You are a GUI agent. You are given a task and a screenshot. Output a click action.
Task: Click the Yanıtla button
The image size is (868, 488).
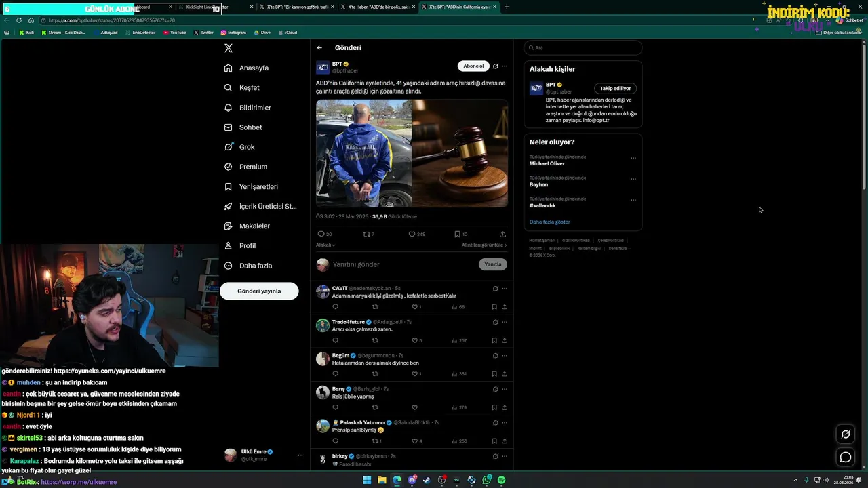coord(493,264)
